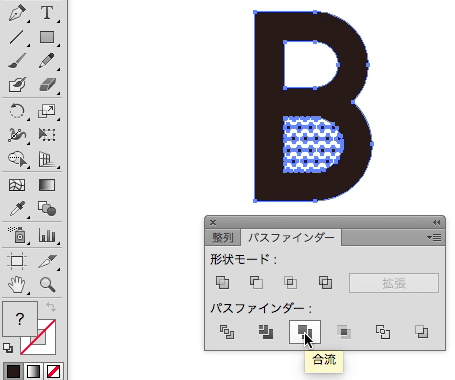Screen dimensions: 455x380
Task: Apply solid Color mode button
Action: tap(13, 371)
